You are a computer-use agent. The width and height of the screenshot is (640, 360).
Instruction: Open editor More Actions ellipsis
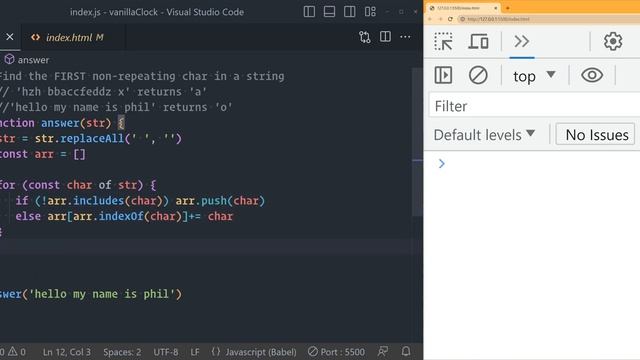pyautogui.click(x=405, y=37)
